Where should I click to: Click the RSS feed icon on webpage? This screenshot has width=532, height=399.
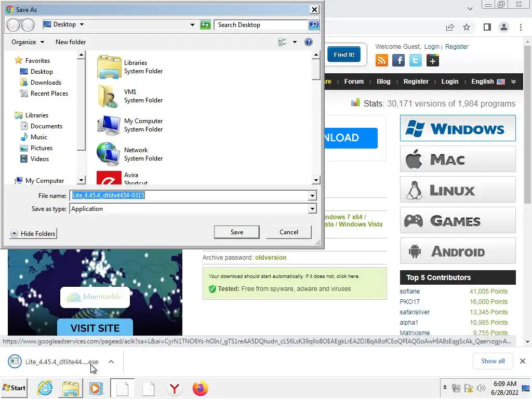click(382, 61)
